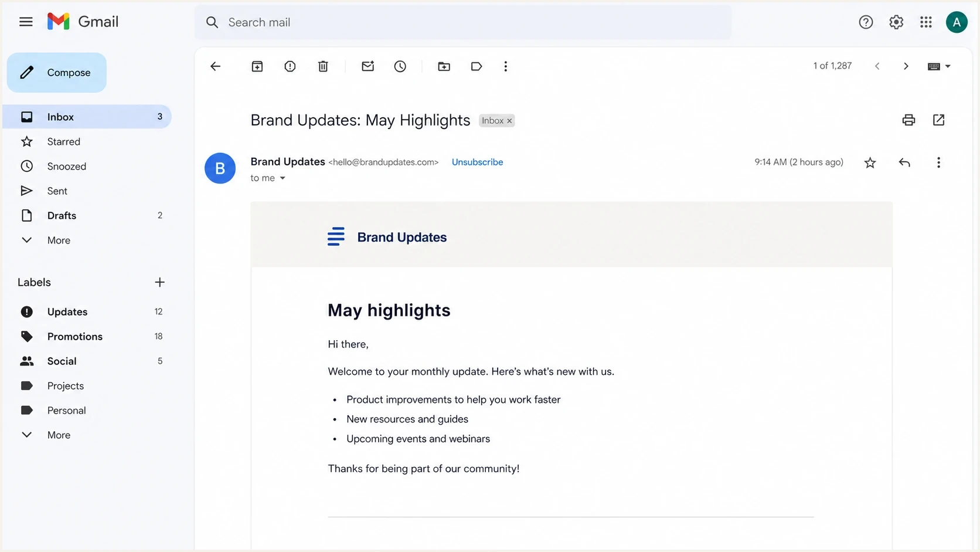This screenshot has height=552, width=980.
Task: Print the conversation
Action: [x=908, y=120]
